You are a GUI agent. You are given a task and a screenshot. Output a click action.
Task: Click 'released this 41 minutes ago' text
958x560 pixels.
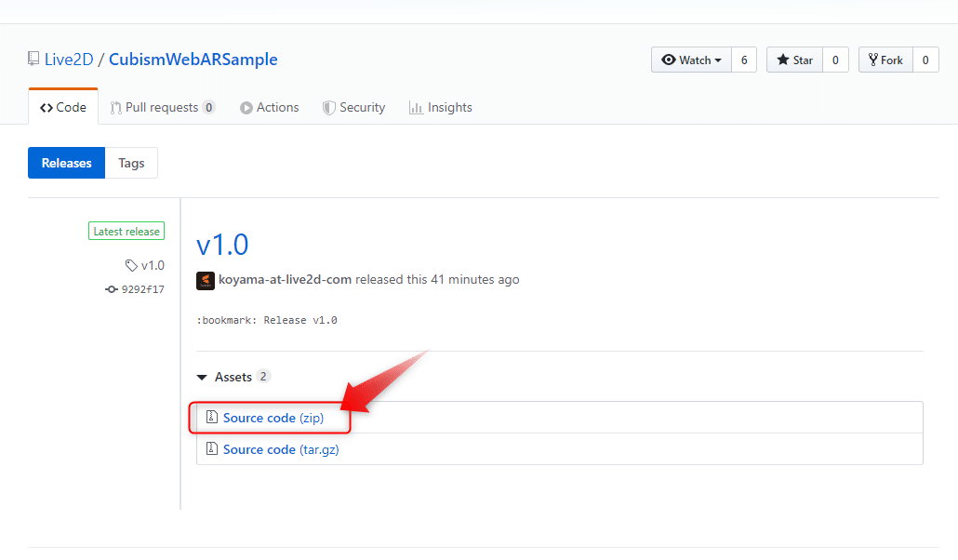437,279
